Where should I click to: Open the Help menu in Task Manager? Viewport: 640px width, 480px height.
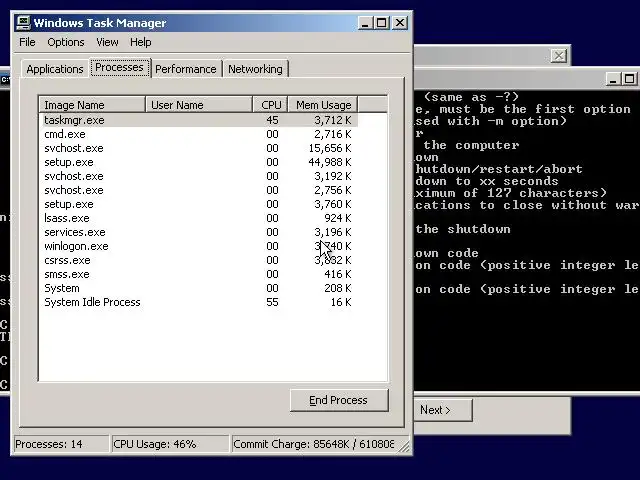click(x=140, y=42)
